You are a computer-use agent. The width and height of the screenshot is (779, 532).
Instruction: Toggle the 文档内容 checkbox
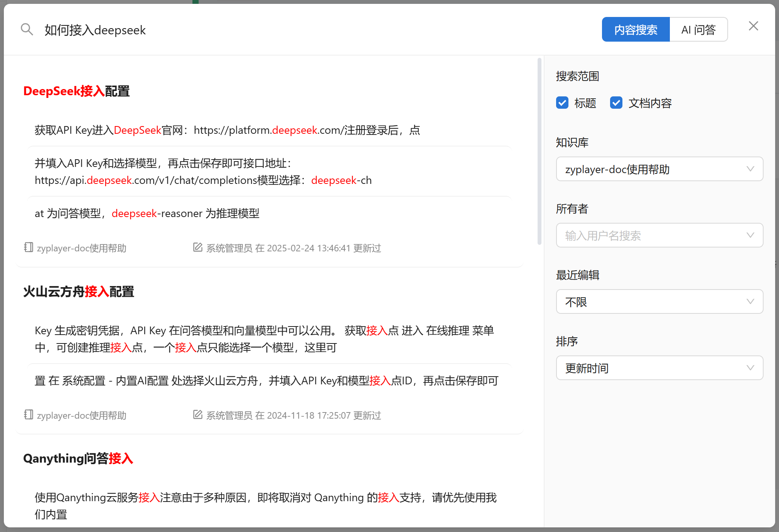tap(616, 103)
